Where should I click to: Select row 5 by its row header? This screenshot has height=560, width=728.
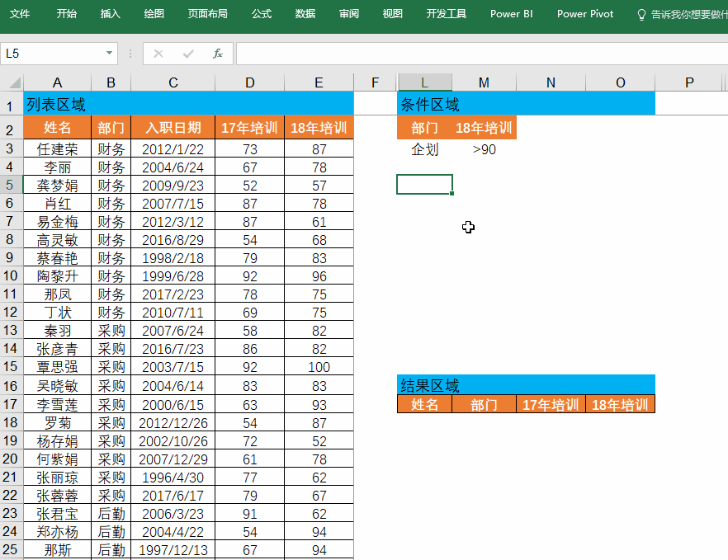12,185
